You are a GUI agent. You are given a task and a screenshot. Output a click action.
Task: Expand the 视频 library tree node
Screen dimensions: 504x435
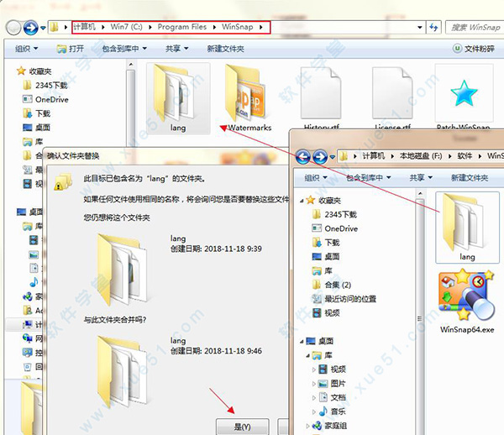[x=315, y=369]
